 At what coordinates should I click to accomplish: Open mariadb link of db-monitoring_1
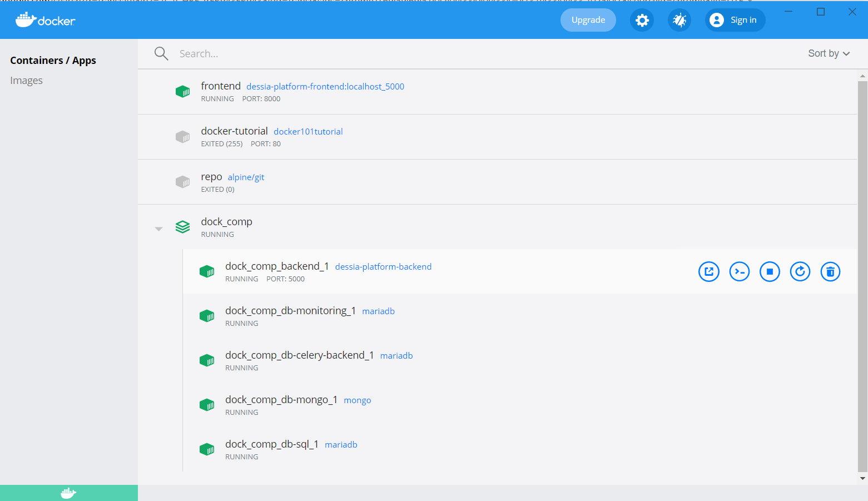point(378,311)
